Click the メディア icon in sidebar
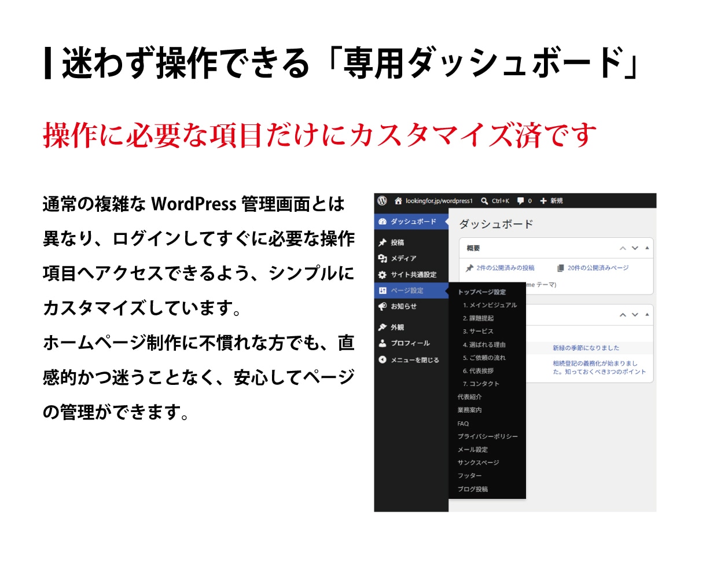706x588 pixels. [383, 259]
